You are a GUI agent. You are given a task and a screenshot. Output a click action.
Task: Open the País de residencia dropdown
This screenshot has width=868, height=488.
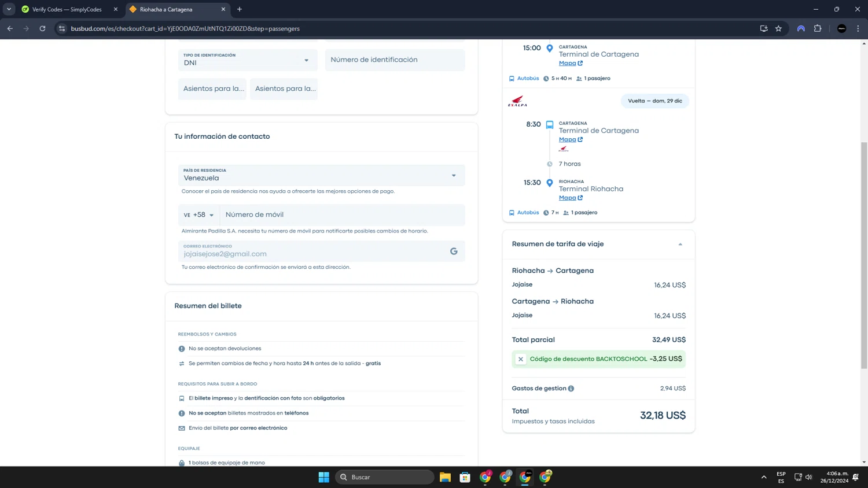(x=321, y=175)
